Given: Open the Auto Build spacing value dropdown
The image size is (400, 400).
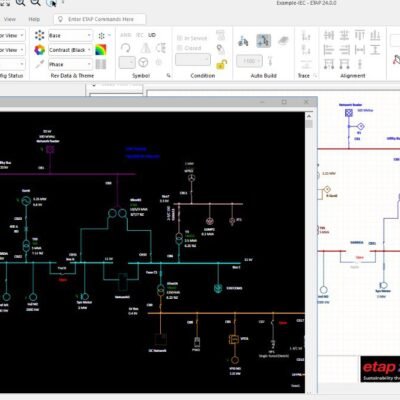Looking at the screenshot, I should (x=249, y=61).
